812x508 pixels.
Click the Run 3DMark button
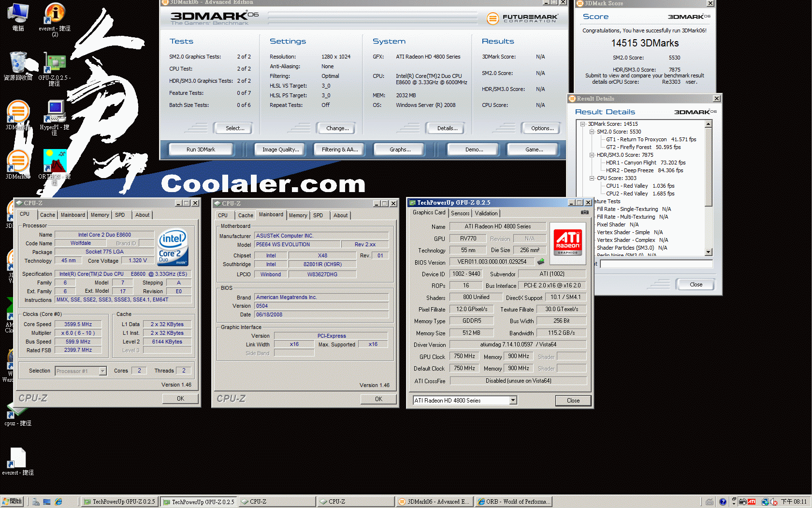(201, 149)
